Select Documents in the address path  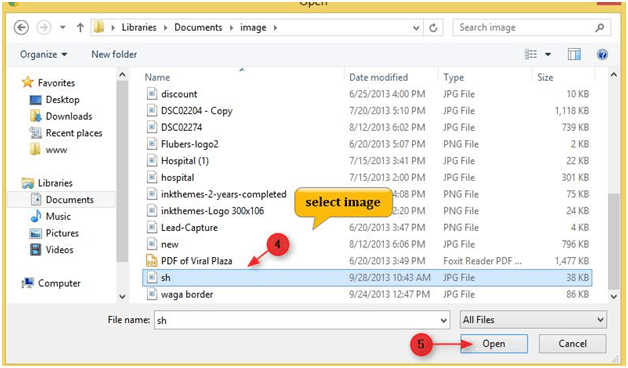(198, 28)
